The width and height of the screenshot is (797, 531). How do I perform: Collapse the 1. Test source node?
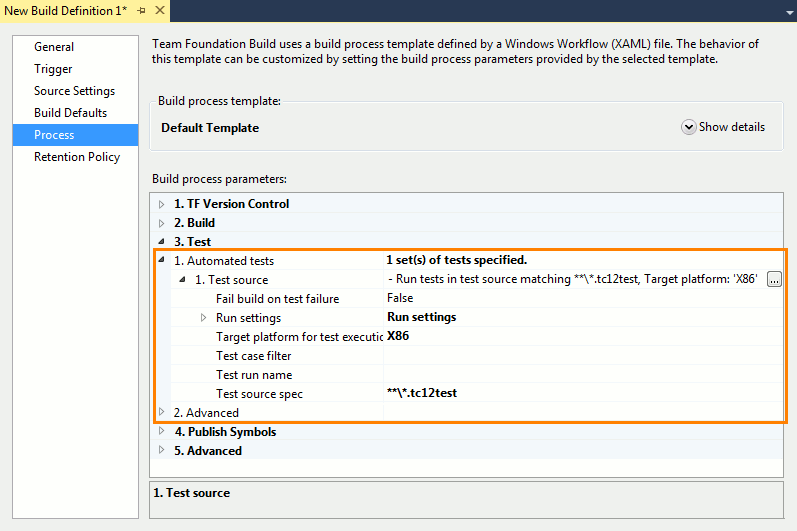[x=182, y=280]
